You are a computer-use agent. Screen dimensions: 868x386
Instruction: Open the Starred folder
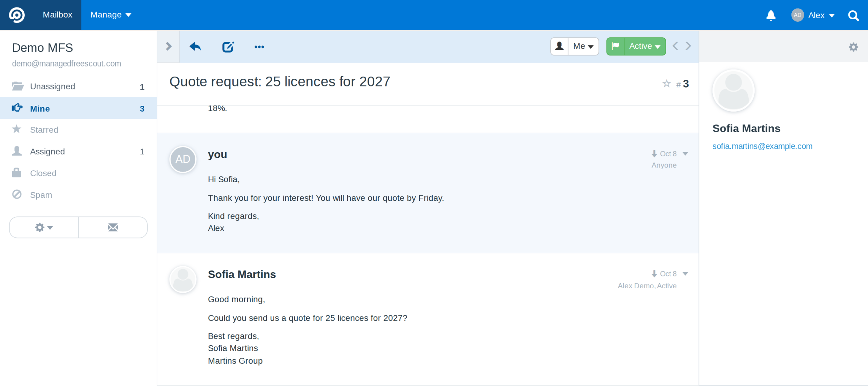(78, 130)
